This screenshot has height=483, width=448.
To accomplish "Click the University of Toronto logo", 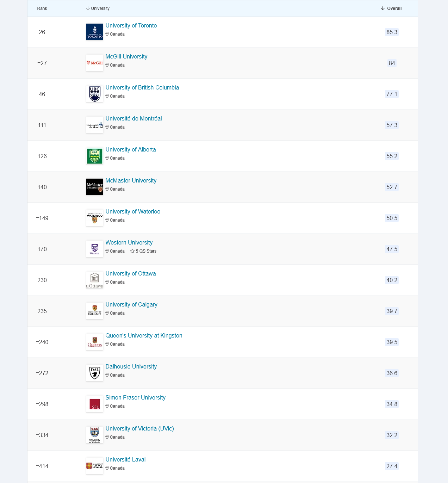I will [x=94, y=32].
